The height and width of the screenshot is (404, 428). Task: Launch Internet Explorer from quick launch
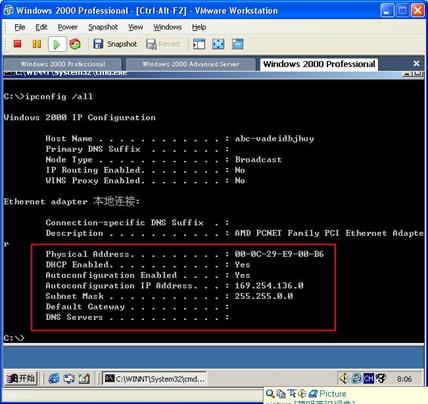point(54,378)
